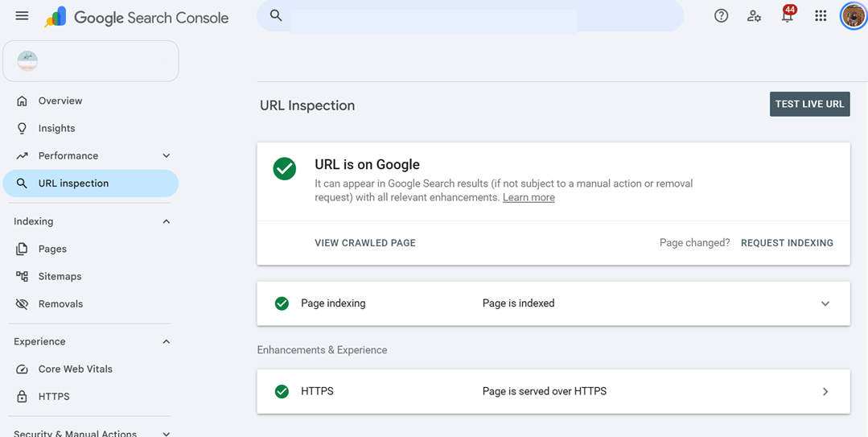
Task: Click Page is served over HTTPS text
Action: (544, 392)
